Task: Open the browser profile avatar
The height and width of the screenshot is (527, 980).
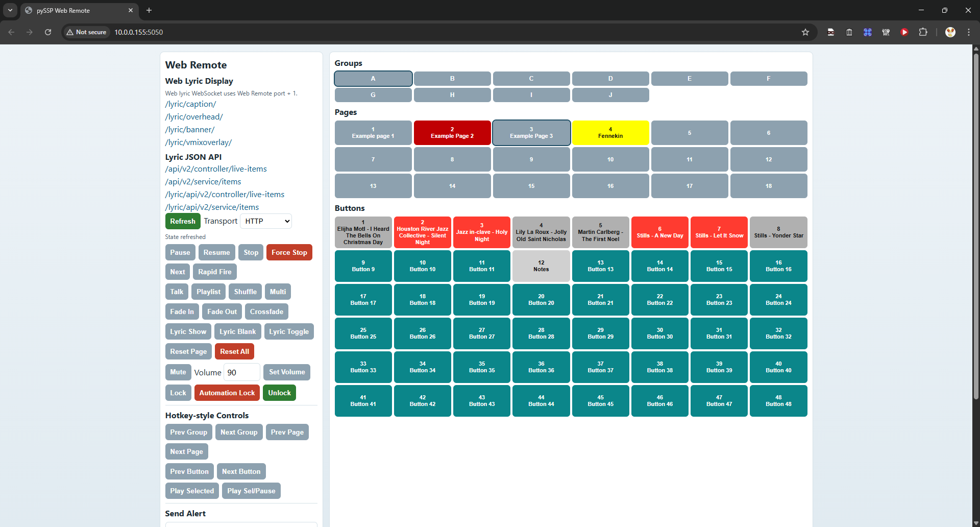Action: coord(950,32)
